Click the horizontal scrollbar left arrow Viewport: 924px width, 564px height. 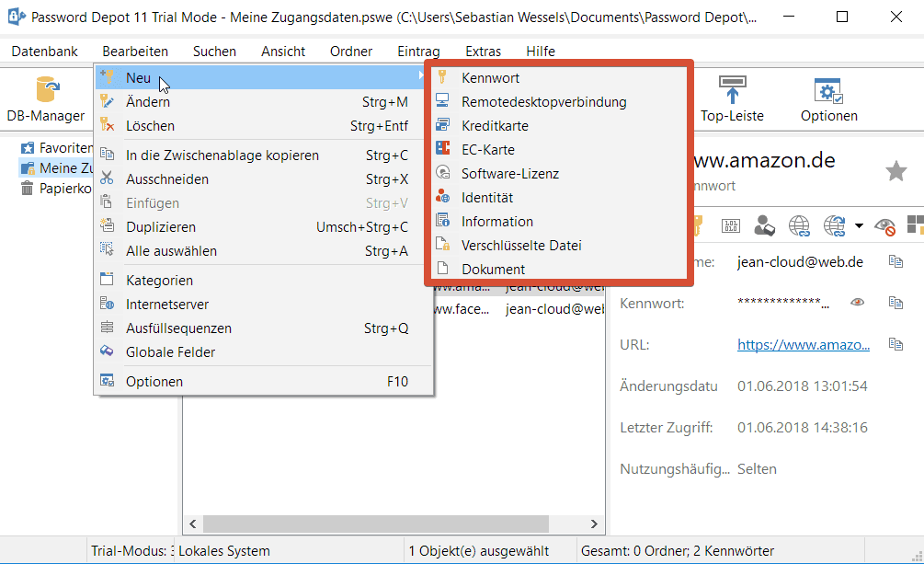pyautogui.click(x=193, y=524)
